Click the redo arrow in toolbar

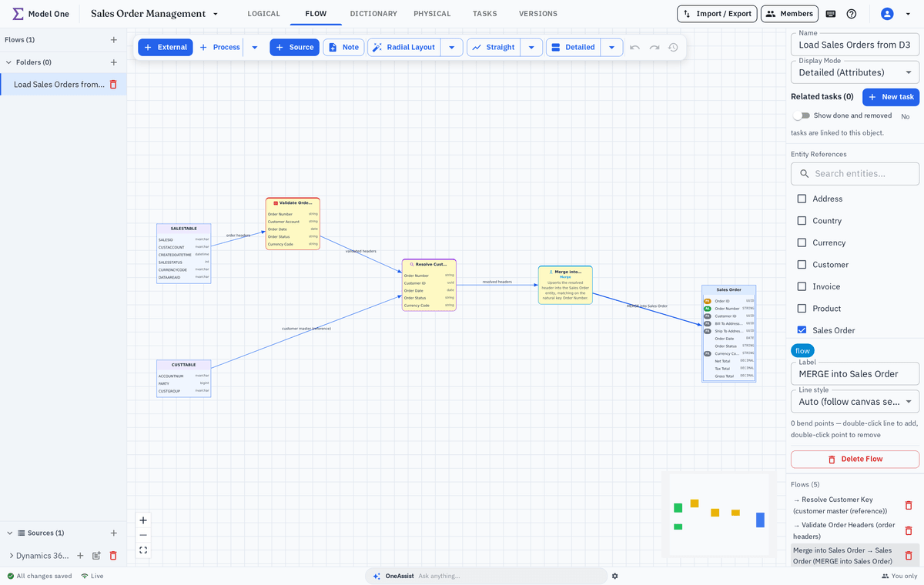[654, 47]
